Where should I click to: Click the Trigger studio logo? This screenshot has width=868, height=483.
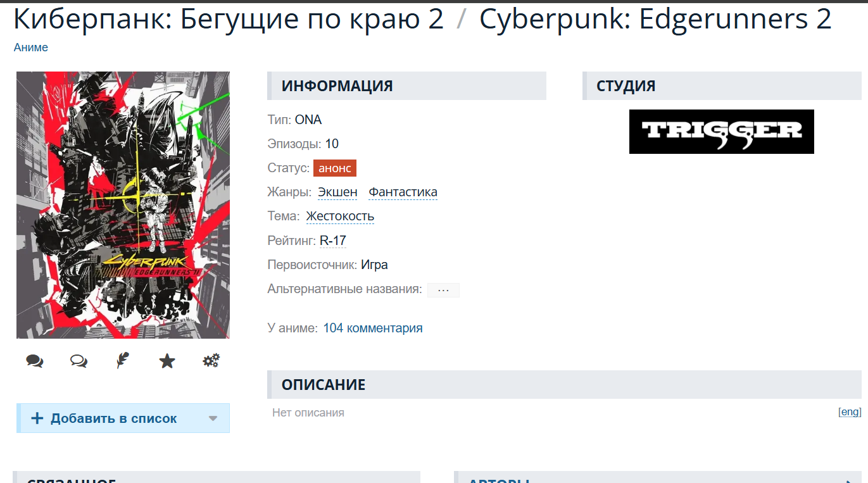pos(722,132)
